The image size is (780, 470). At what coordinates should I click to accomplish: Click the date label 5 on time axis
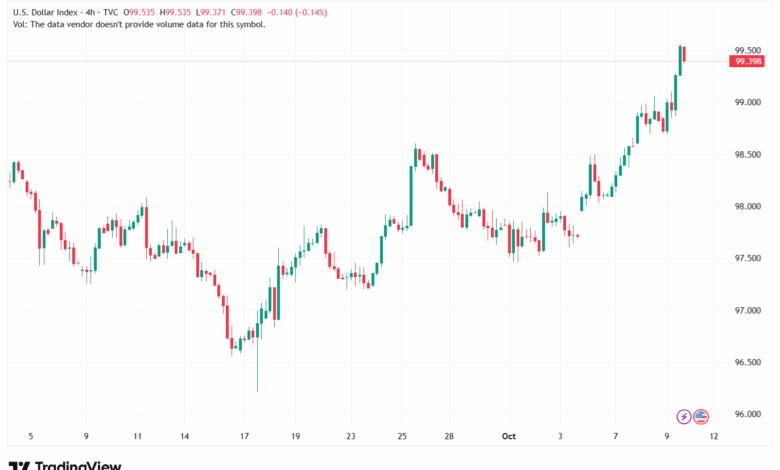(x=31, y=436)
